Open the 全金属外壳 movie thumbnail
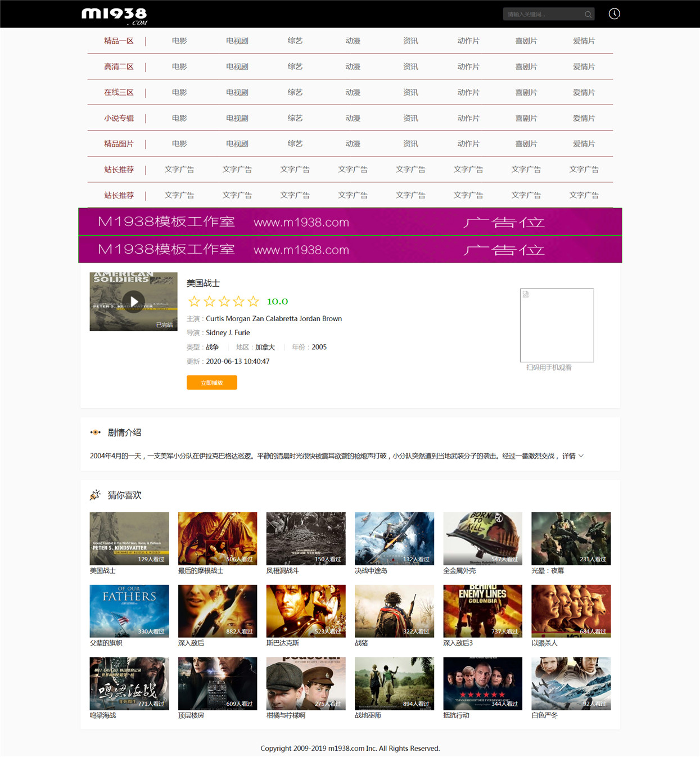 click(x=482, y=538)
